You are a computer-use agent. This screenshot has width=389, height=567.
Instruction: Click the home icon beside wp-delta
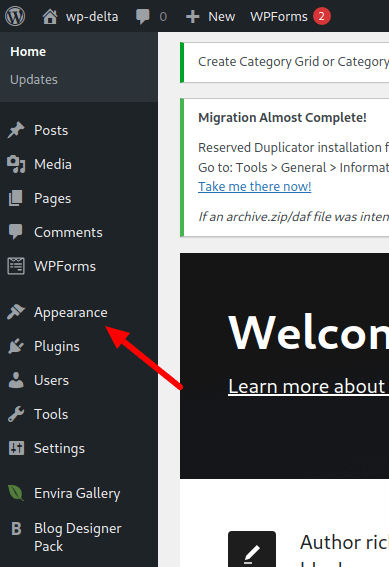[50, 17]
